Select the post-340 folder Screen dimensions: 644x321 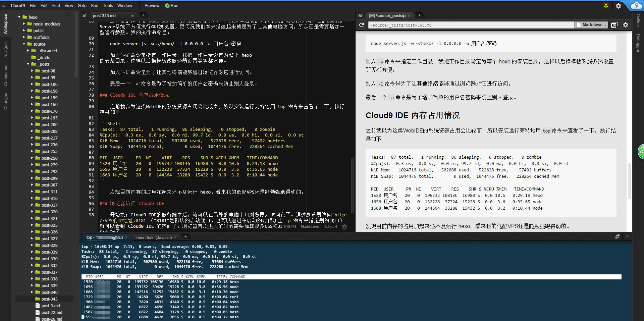point(49,292)
